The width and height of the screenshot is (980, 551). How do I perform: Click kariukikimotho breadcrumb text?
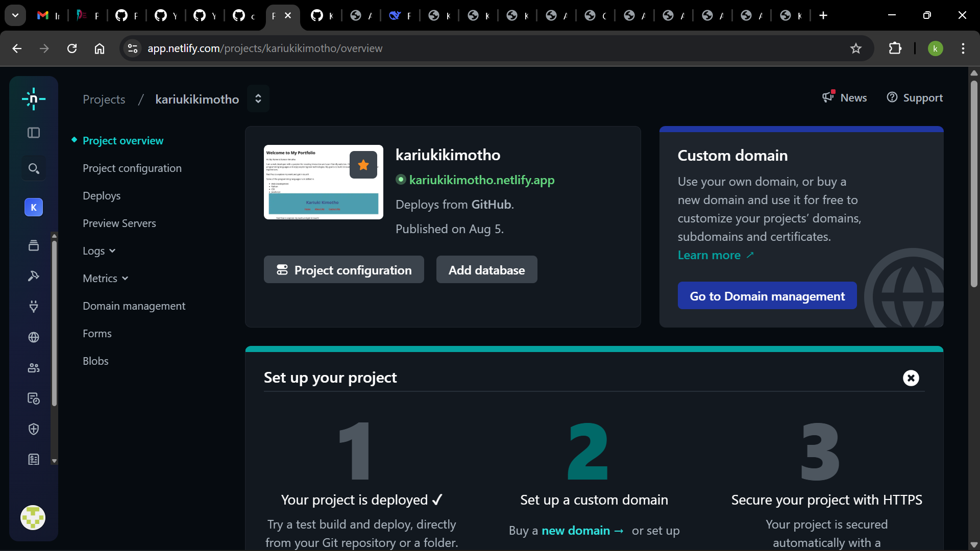click(x=197, y=99)
